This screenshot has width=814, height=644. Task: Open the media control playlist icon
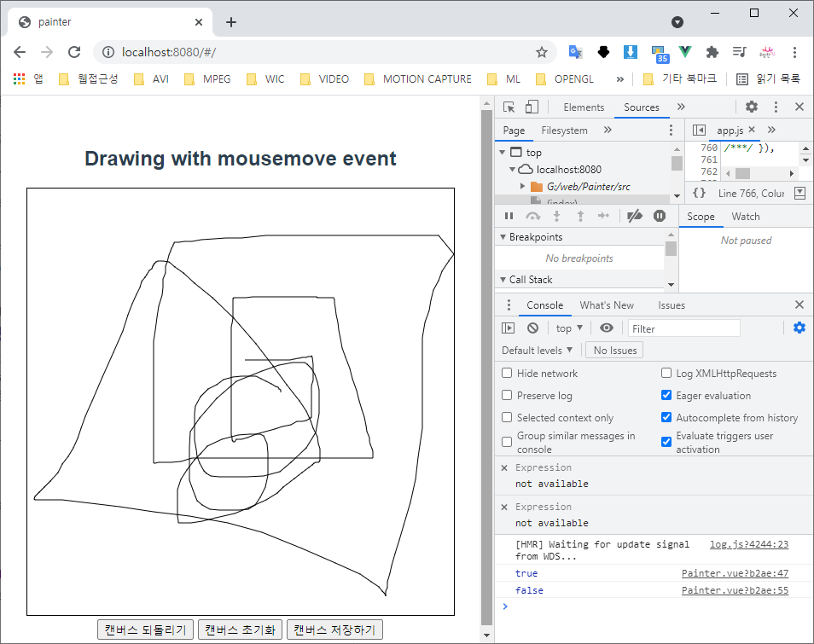(x=739, y=52)
